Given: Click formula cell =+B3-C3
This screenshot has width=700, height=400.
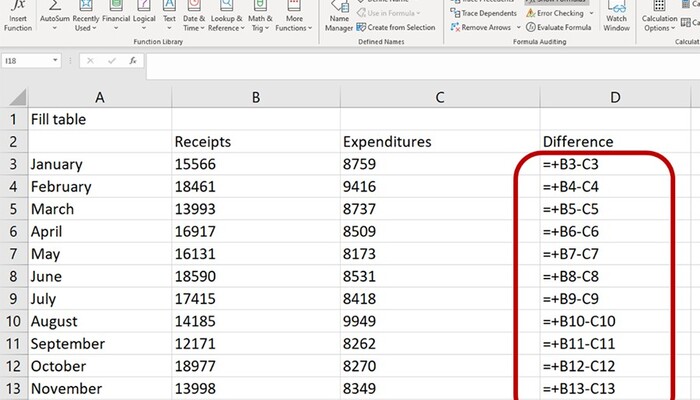Looking at the screenshot, I should click(x=615, y=164).
